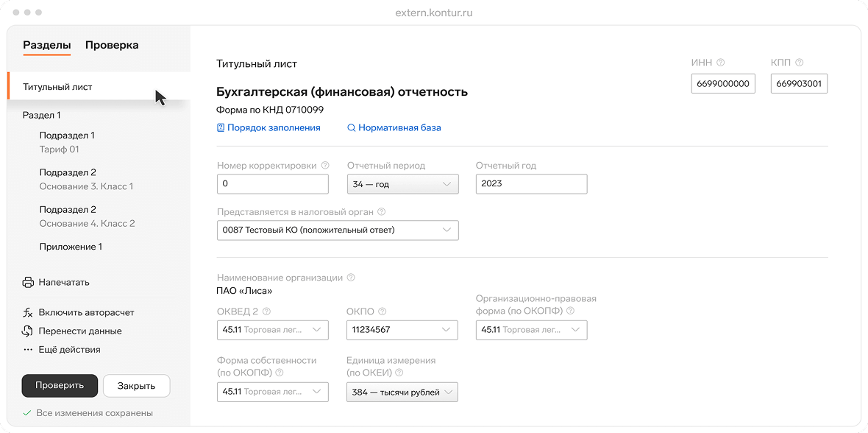Open the hint icon beside Номер корректировки
The width and height of the screenshot is (868, 433).
click(x=326, y=165)
